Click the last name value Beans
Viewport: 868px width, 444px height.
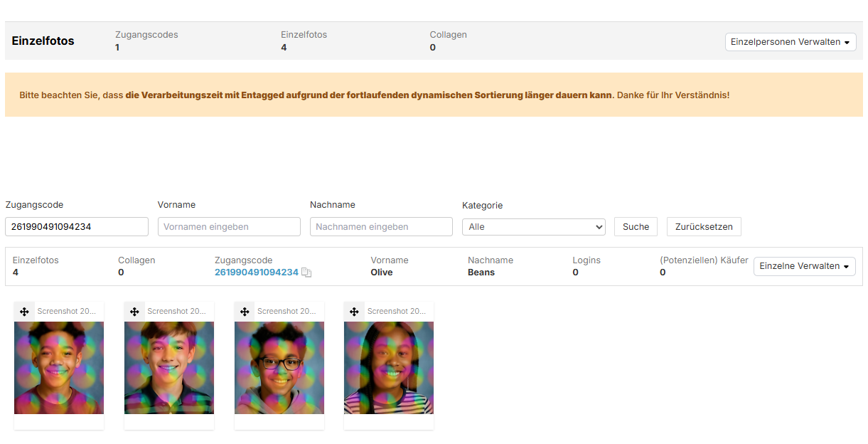481,273
